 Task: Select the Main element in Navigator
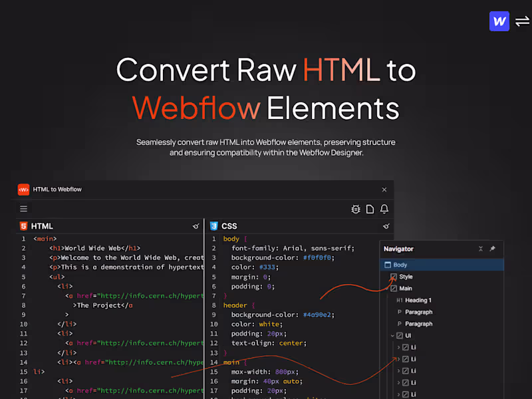tap(406, 289)
